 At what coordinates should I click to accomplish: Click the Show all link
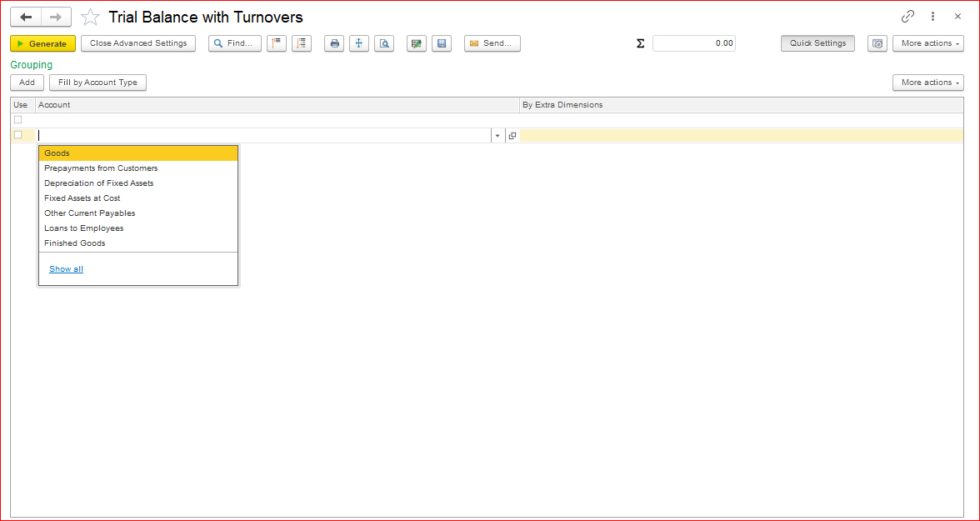(66, 269)
